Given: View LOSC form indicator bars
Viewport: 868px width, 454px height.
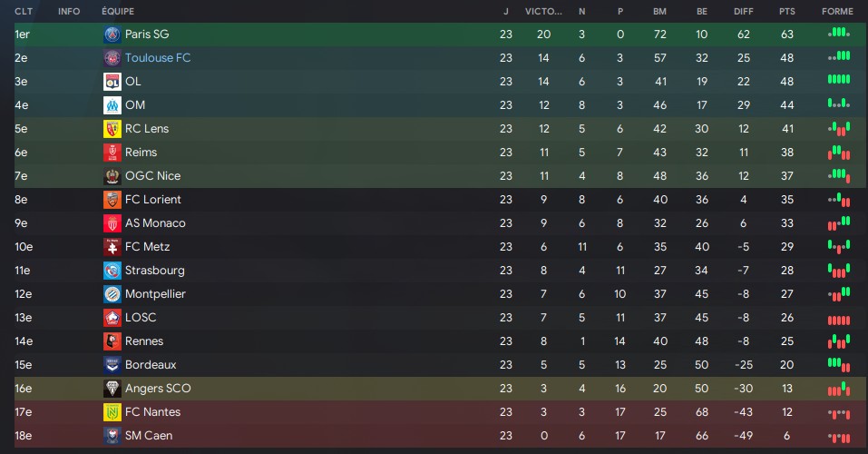Looking at the screenshot, I should [x=839, y=320].
